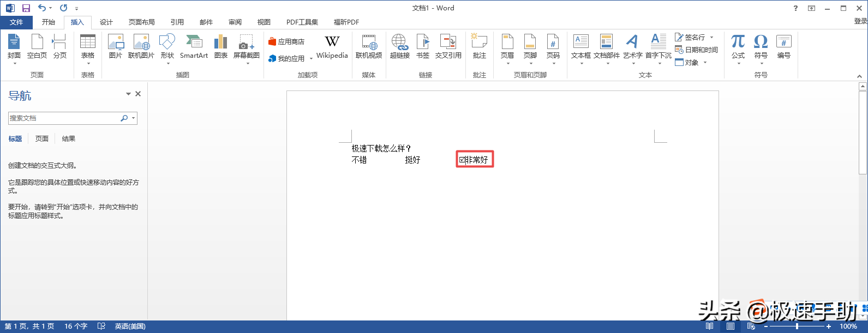
Task: Open the footer (页脚) menu
Action: coord(530,49)
